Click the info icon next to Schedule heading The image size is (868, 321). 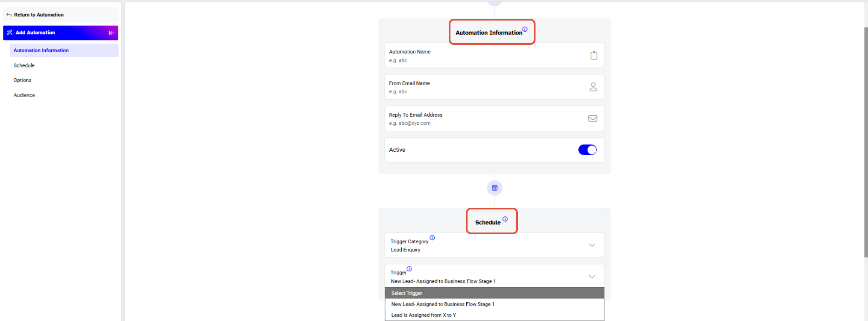[505, 219]
